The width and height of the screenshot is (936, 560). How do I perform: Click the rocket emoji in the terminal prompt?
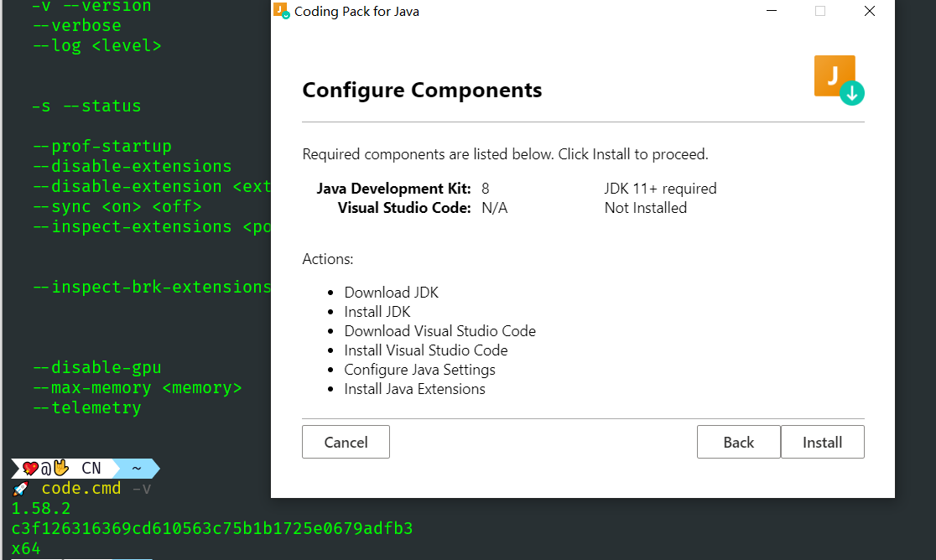(x=21, y=487)
